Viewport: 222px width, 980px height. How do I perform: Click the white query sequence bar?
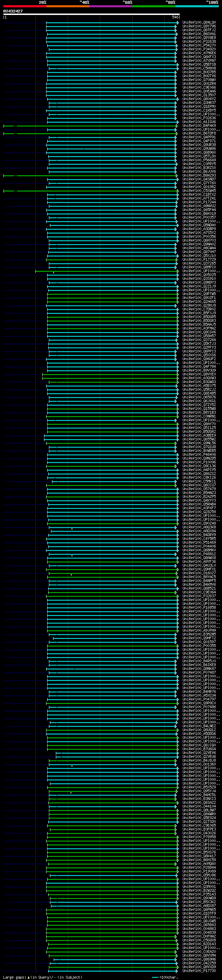pyautogui.click(x=92, y=14)
